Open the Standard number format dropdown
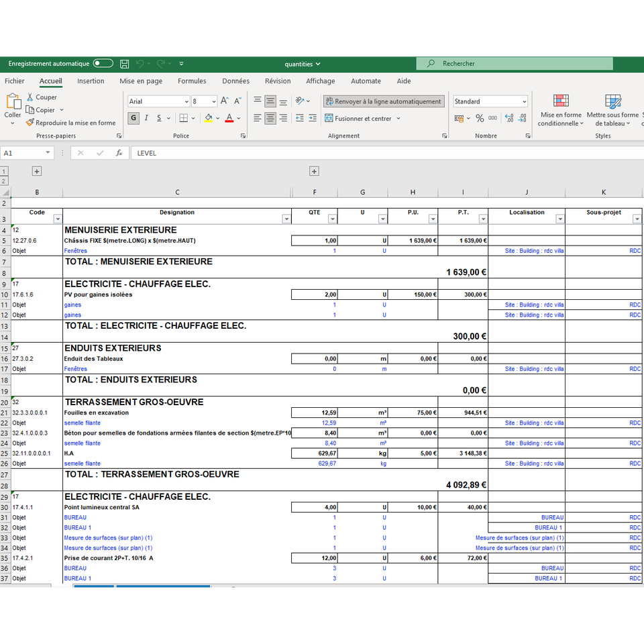 pos(524,102)
